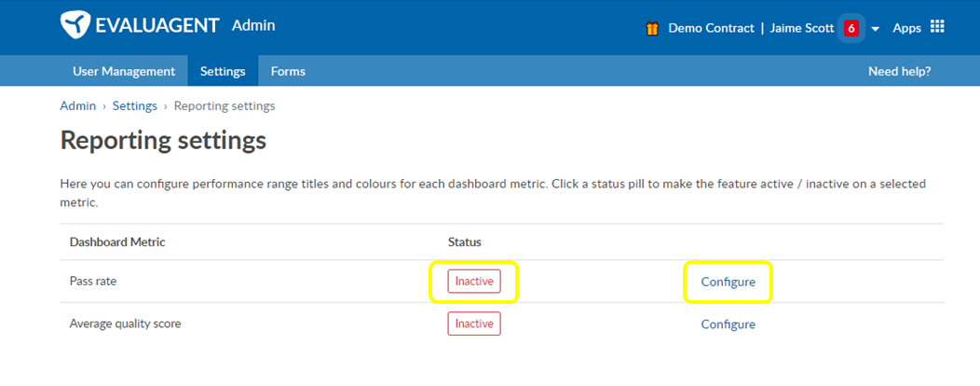
Task: Expand the user menu caret arrow
Action: (x=875, y=29)
